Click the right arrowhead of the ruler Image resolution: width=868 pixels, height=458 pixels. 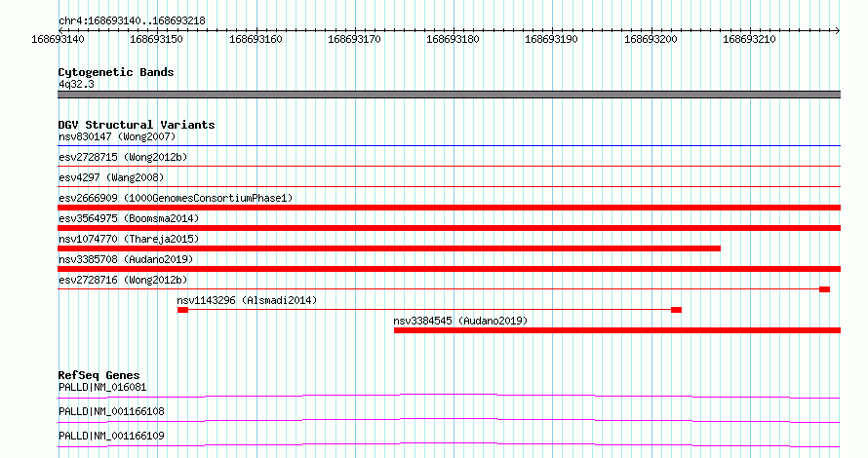pos(838,30)
